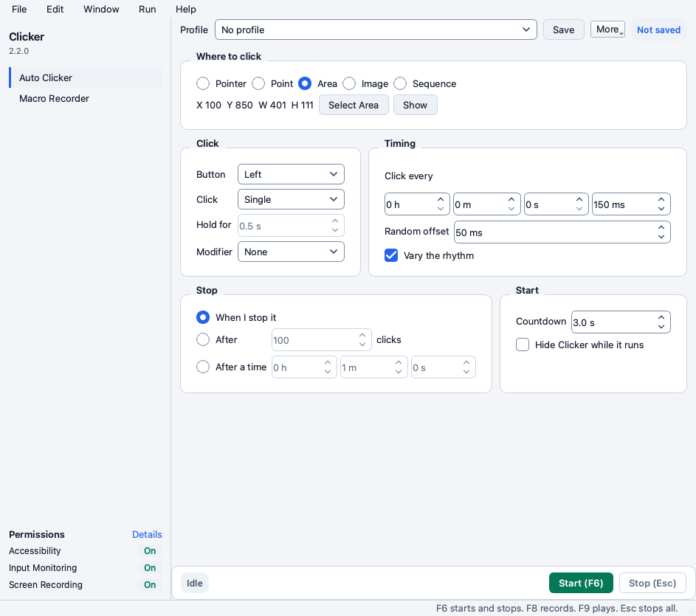Click the version number 2.2.0
Viewport: 696px width, 616px height.
pyautogui.click(x=18, y=51)
